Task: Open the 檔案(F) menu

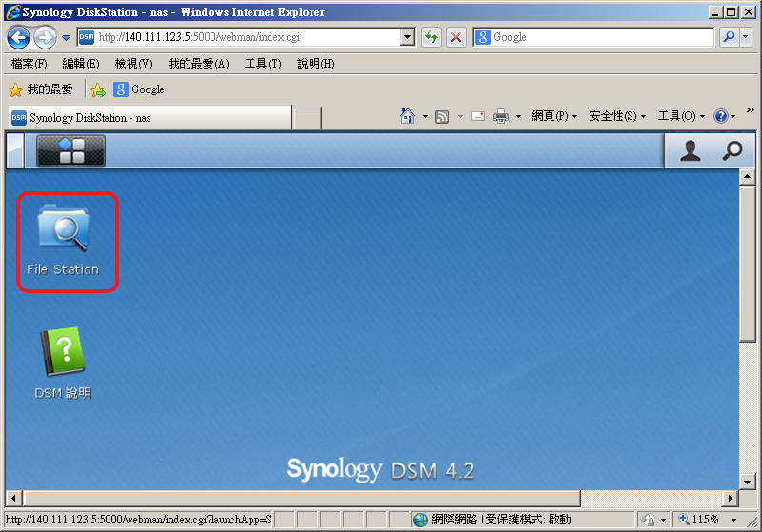Action: click(x=30, y=64)
